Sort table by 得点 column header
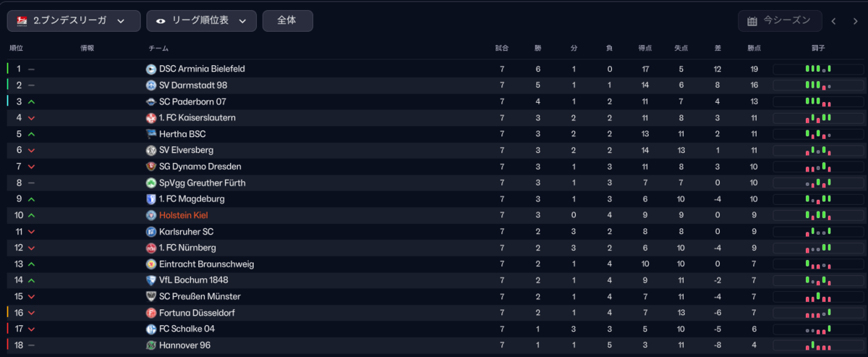Image resolution: width=868 pixels, height=357 pixels. pyautogui.click(x=645, y=49)
